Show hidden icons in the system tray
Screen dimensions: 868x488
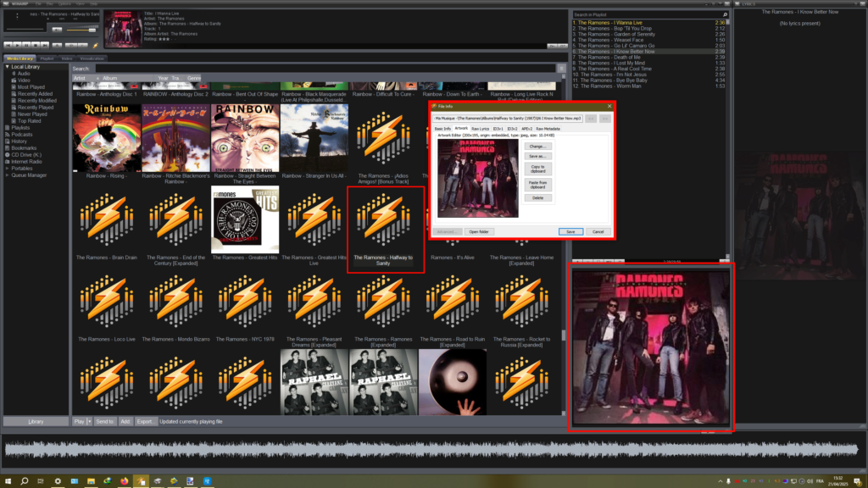pyautogui.click(x=721, y=481)
